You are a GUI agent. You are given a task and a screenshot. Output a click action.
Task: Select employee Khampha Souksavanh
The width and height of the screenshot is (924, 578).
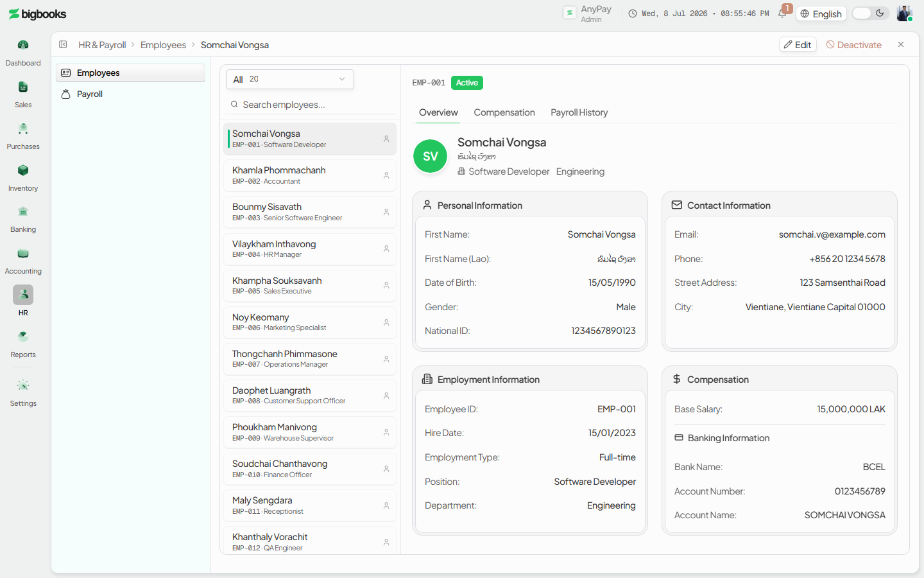pos(310,286)
